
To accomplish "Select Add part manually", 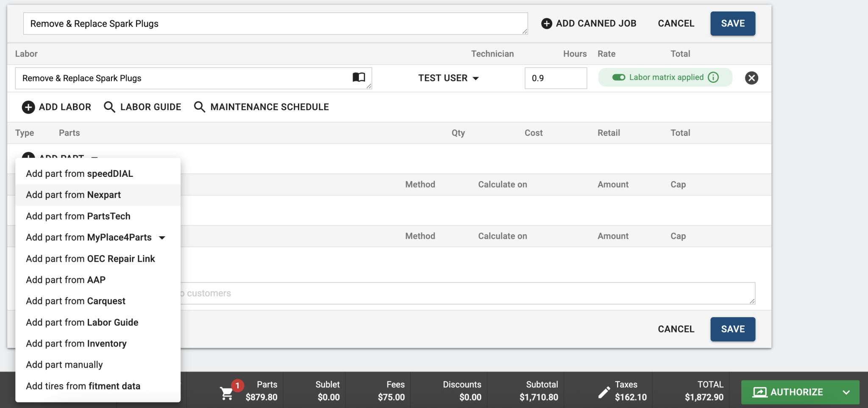I will pyautogui.click(x=64, y=364).
